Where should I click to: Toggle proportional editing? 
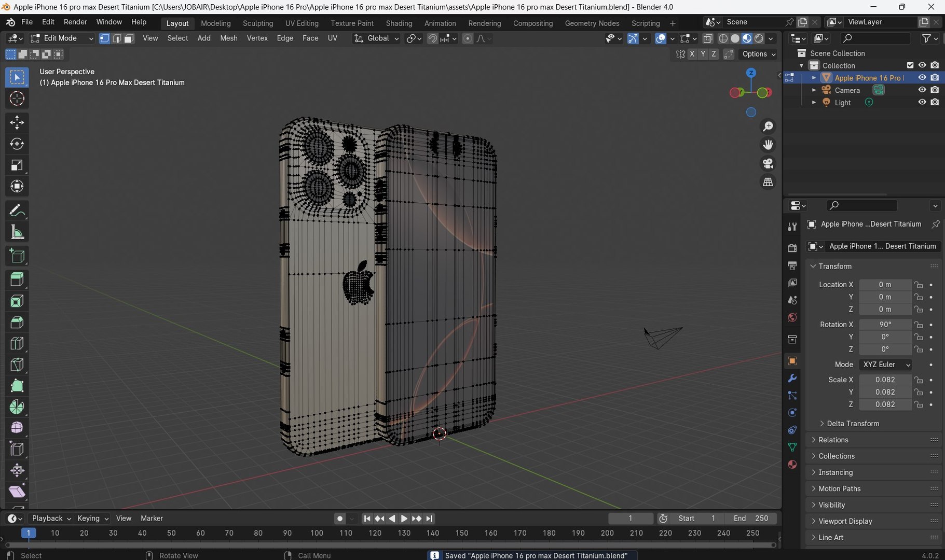468,38
